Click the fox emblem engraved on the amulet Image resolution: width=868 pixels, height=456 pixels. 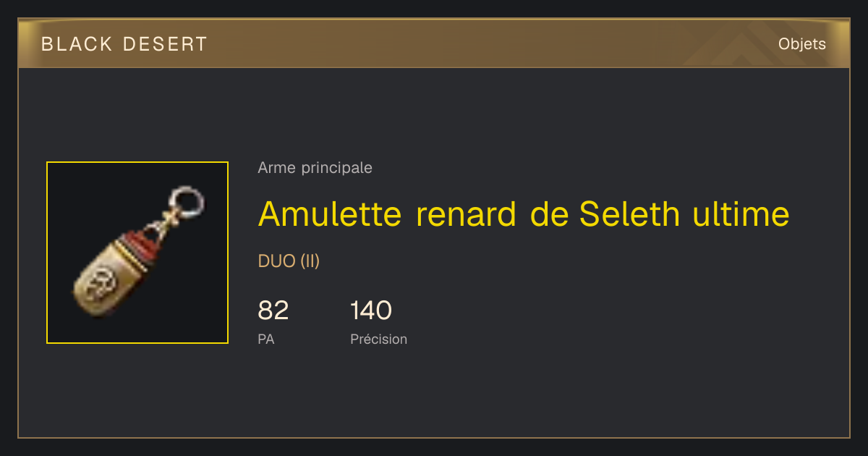tap(100, 285)
